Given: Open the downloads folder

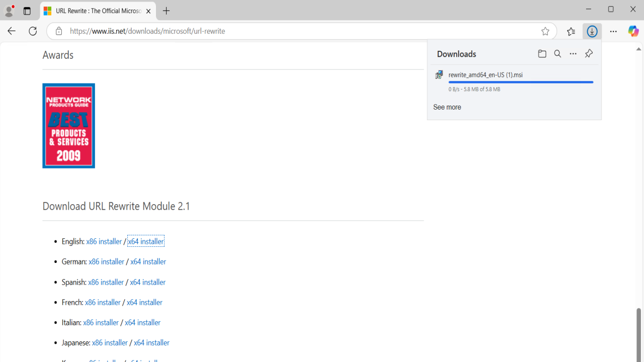Looking at the screenshot, I should pos(542,54).
